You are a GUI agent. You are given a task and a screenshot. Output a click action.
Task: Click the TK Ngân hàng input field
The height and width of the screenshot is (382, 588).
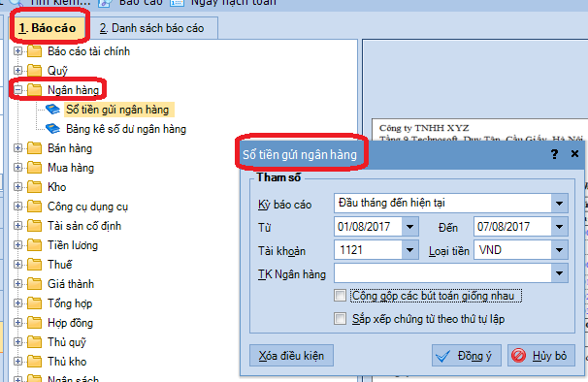[x=442, y=273]
